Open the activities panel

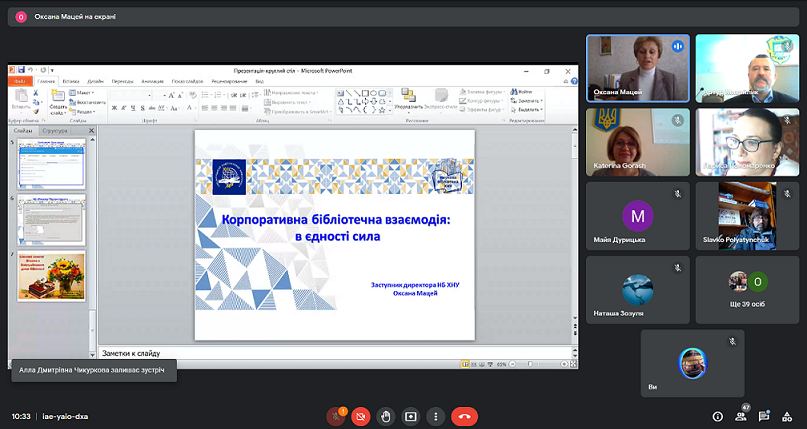[x=787, y=416]
